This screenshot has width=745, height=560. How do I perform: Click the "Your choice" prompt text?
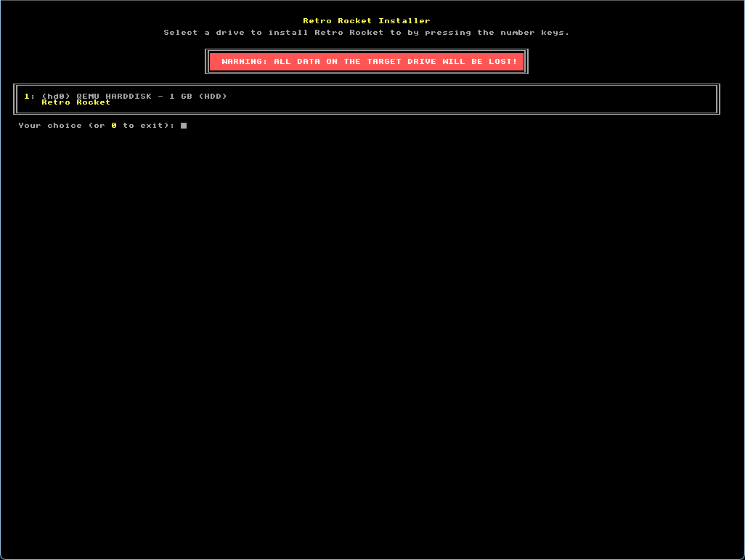pyautogui.click(x=50, y=126)
